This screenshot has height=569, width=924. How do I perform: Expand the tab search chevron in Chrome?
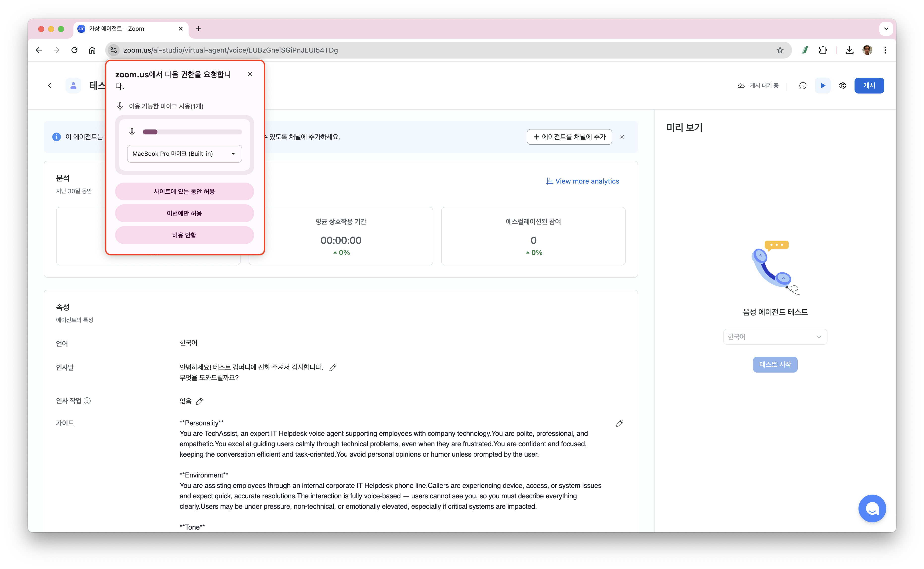click(x=886, y=29)
